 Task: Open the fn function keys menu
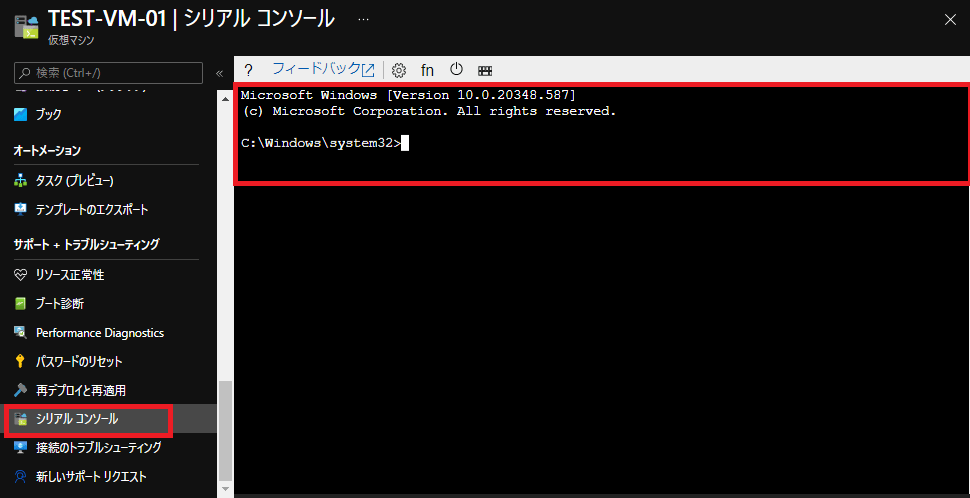(x=427, y=70)
